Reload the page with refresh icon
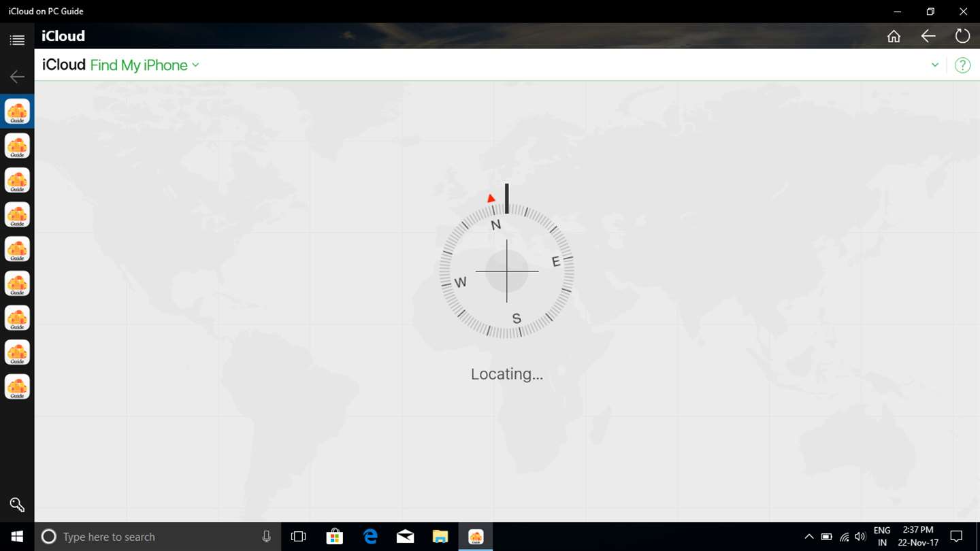 point(962,36)
